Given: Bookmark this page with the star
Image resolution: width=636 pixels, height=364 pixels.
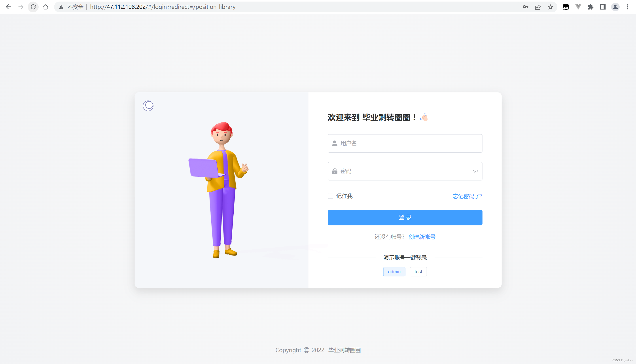Looking at the screenshot, I should click(x=550, y=7).
